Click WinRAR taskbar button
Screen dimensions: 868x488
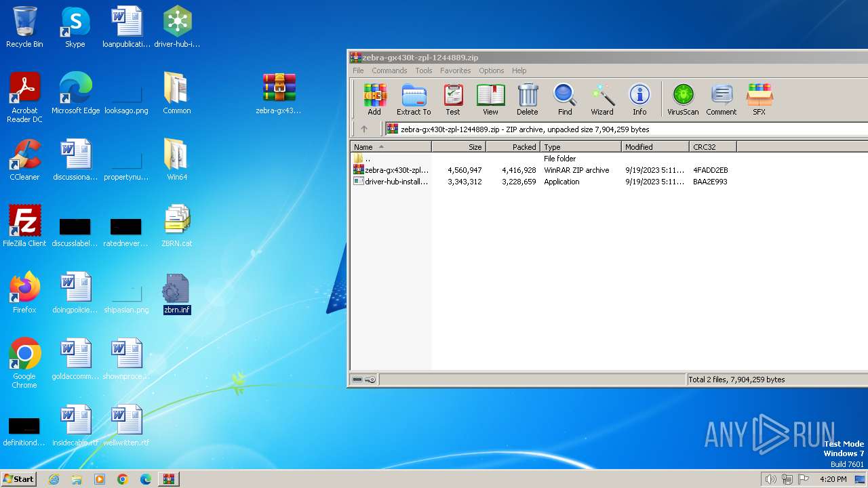tap(168, 479)
